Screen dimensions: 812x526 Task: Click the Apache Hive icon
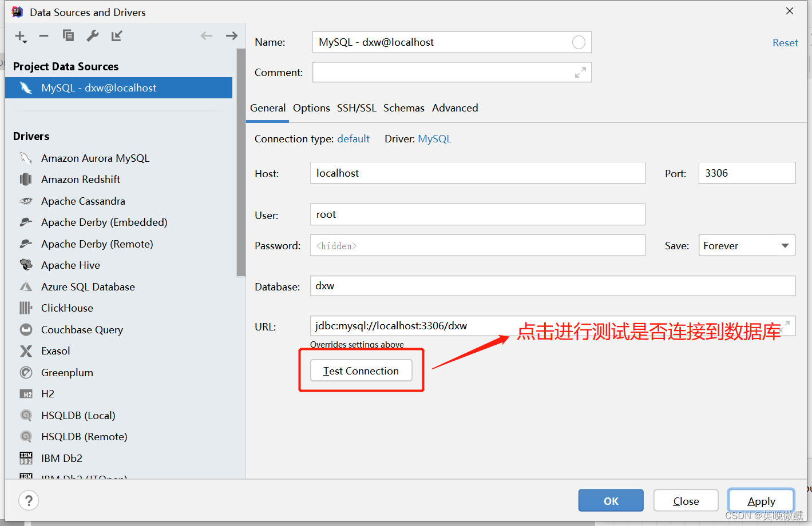pyautogui.click(x=26, y=265)
